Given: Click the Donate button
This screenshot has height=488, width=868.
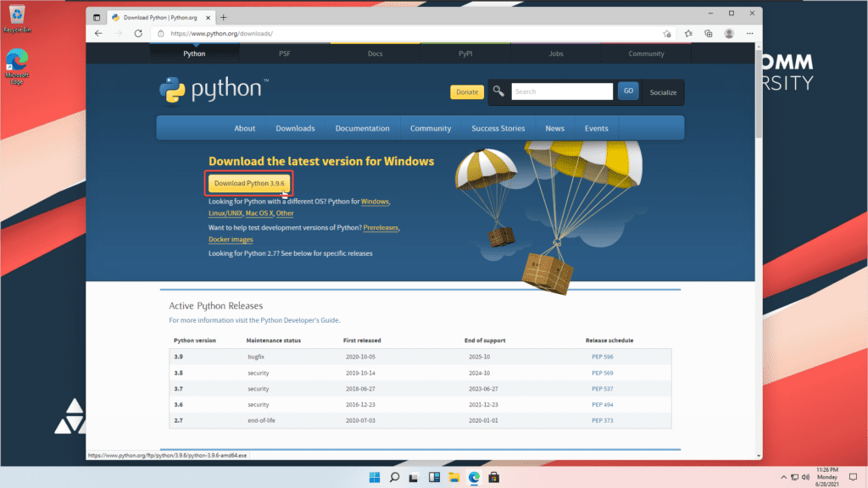Looking at the screenshot, I should 467,91.
